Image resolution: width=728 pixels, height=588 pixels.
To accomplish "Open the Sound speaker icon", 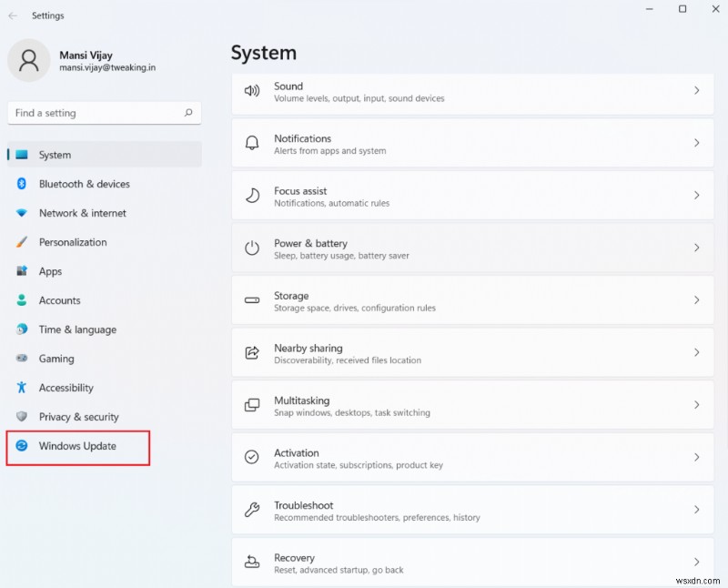I will click(x=252, y=91).
